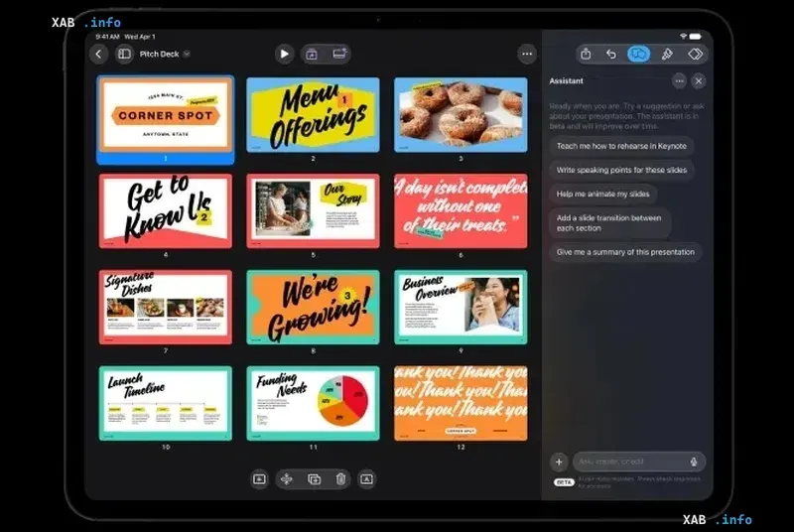Tap the Share icon
Screen dimensions: 794x532
(x=586, y=55)
